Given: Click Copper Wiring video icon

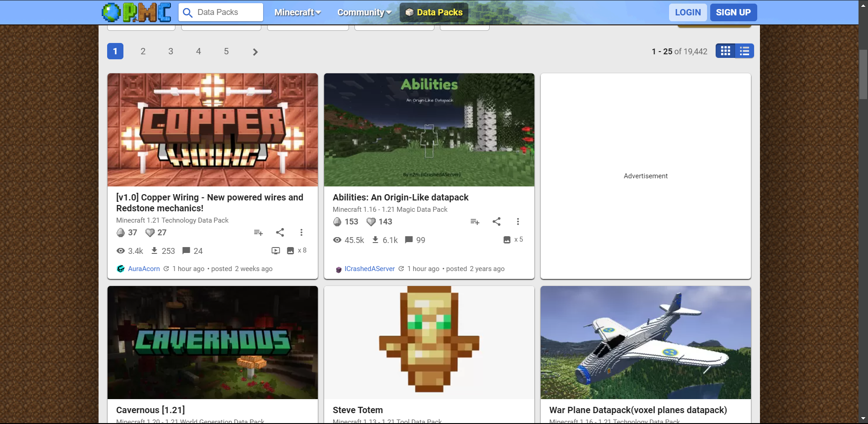Looking at the screenshot, I should (276, 251).
